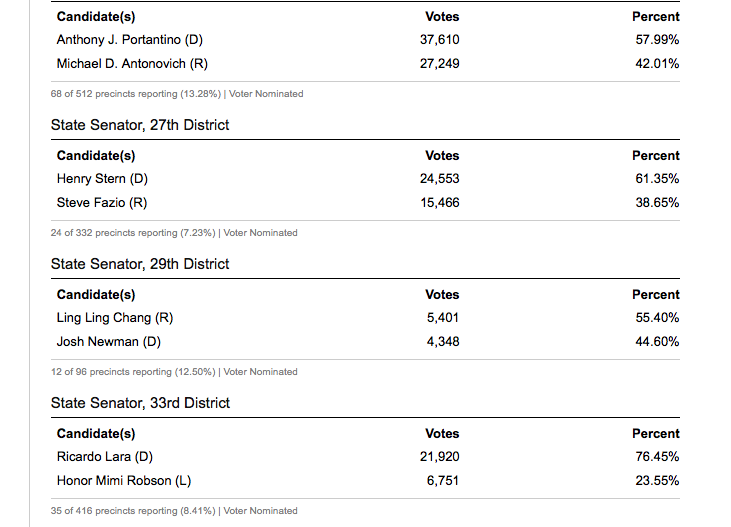
Task: Click the 35 of 416 precincts reporting note
Action: (x=174, y=511)
